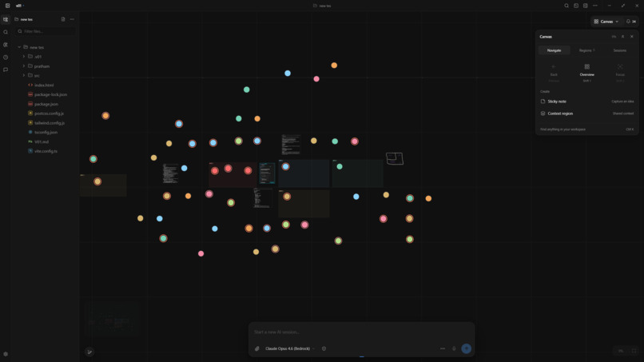Image resolution: width=644 pixels, height=362 pixels.
Task: Click the Focus navigation icon
Action: point(620,67)
